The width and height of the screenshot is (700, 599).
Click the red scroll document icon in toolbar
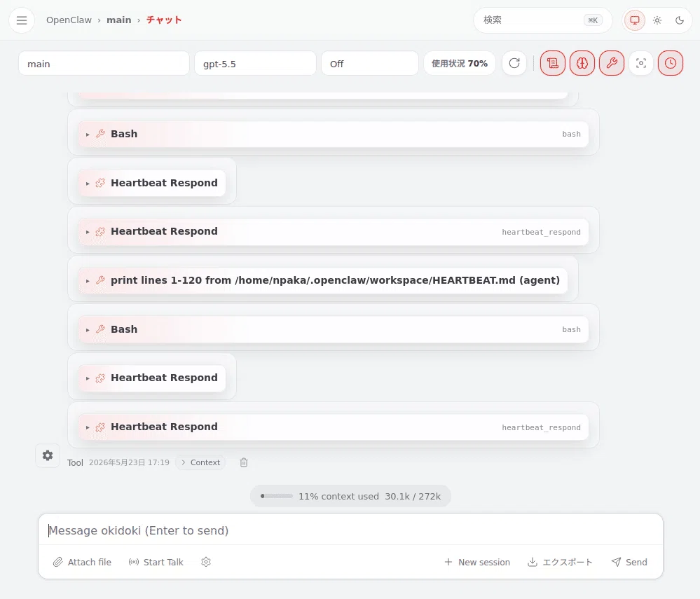click(x=553, y=63)
